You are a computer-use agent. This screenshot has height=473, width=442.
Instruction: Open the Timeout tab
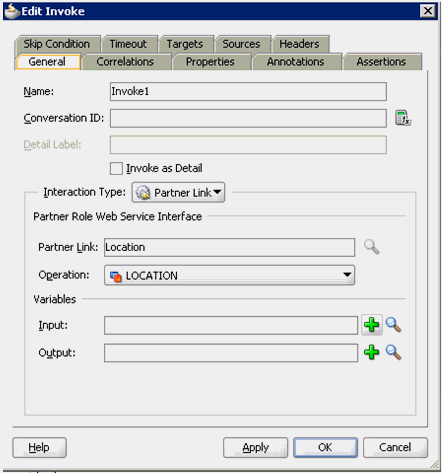pos(129,44)
